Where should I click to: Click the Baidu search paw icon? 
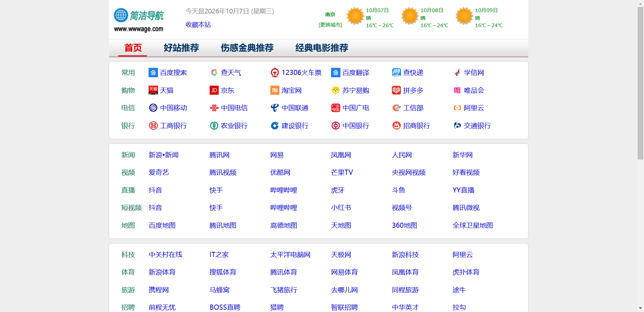point(153,73)
